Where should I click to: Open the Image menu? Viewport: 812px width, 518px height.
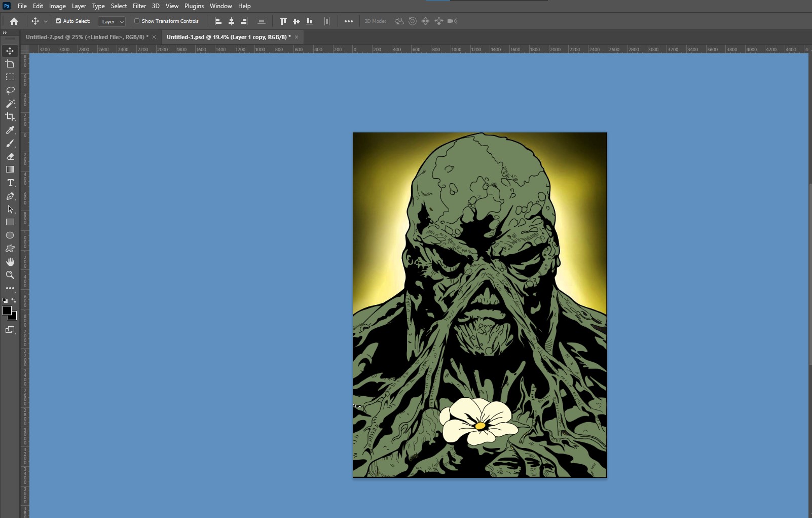[57, 6]
